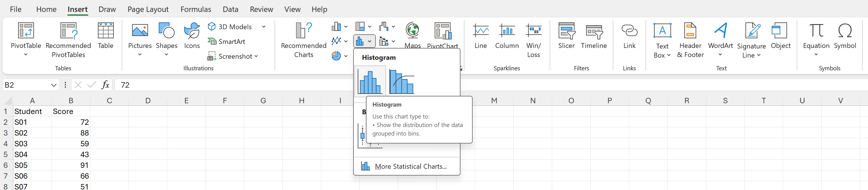Image resolution: width=868 pixels, height=190 pixels.
Task: Open the Page Layout tab
Action: coord(148,9)
